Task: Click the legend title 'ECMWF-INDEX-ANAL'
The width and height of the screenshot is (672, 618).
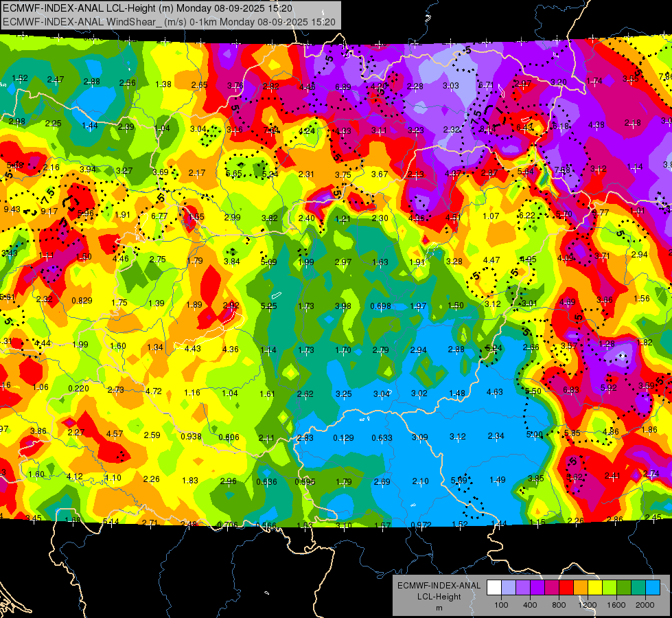Action: pos(439,586)
